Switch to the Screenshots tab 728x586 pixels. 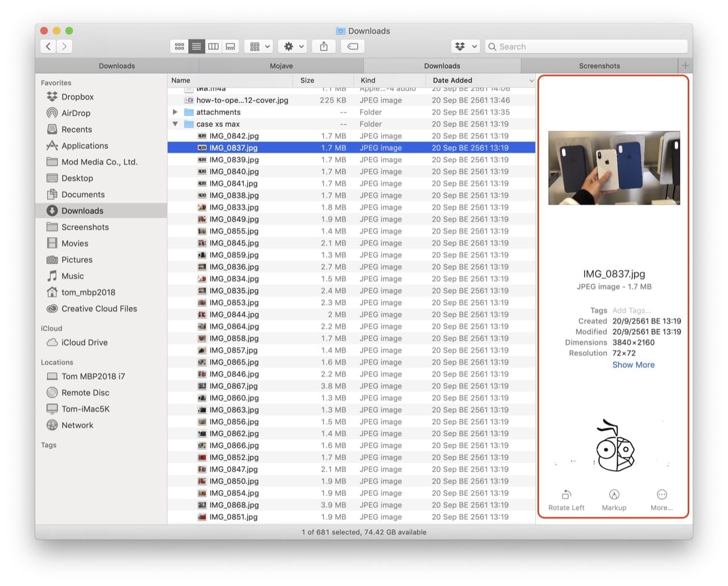click(599, 65)
